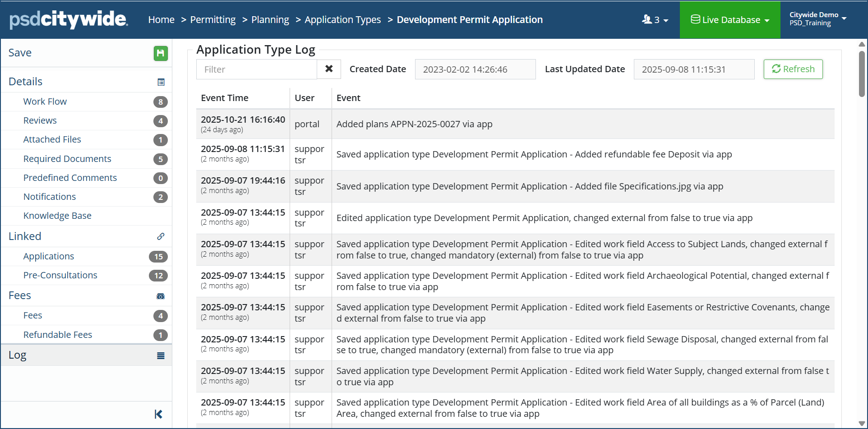Click the Details section list icon

pyautogui.click(x=161, y=82)
